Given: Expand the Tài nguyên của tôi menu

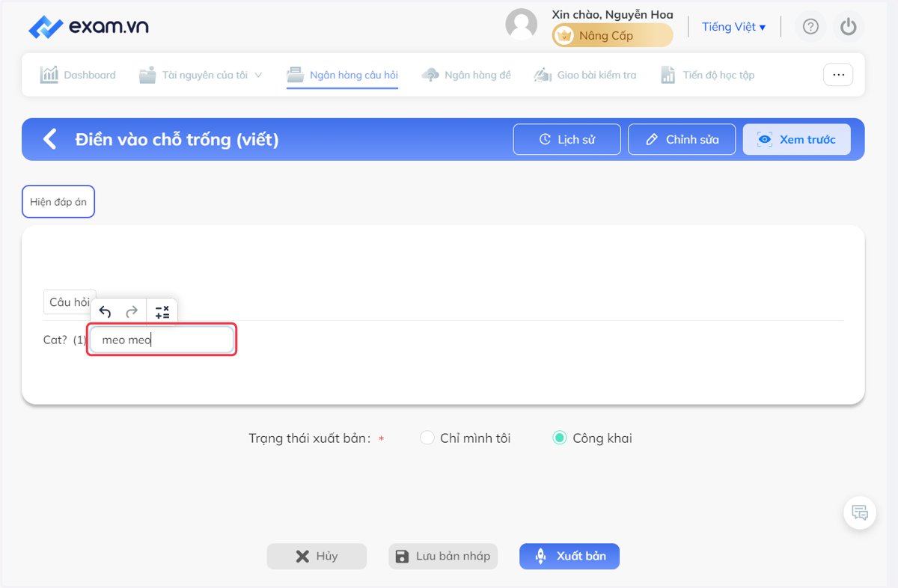Looking at the screenshot, I should point(201,75).
